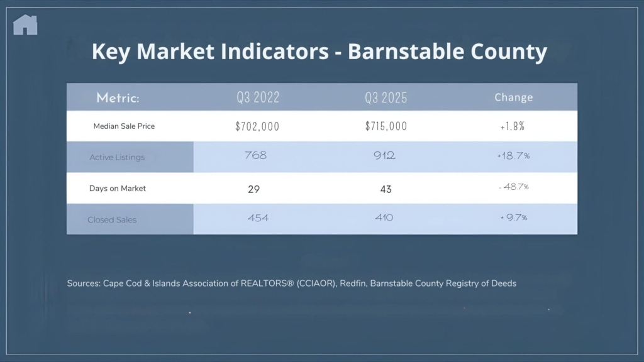Click the Change column header
Screen dimensions: 644x362
pyautogui.click(x=513, y=97)
